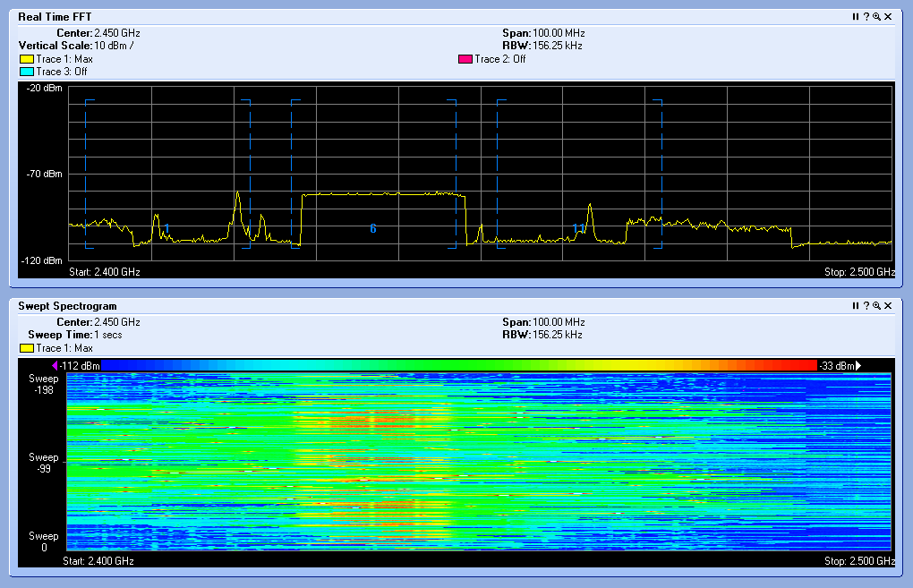Zoom the Real Time FFT panel
Screen dimensions: 913x588
(877, 17)
